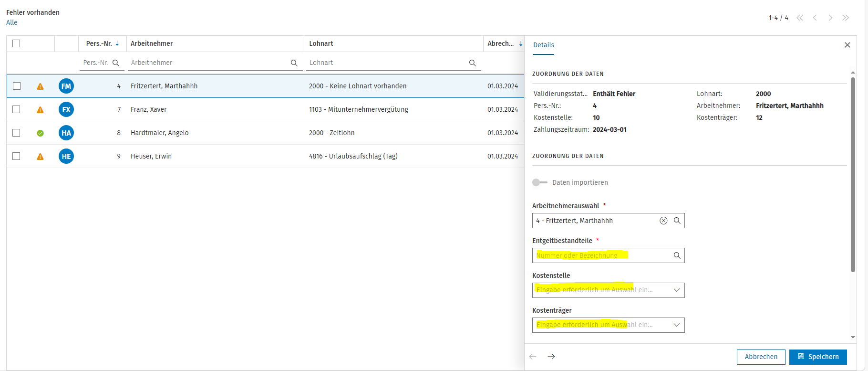Click the warning triangle in Franz, Xaver row
This screenshot has width=868, height=371.
click(x=40, y=110)
